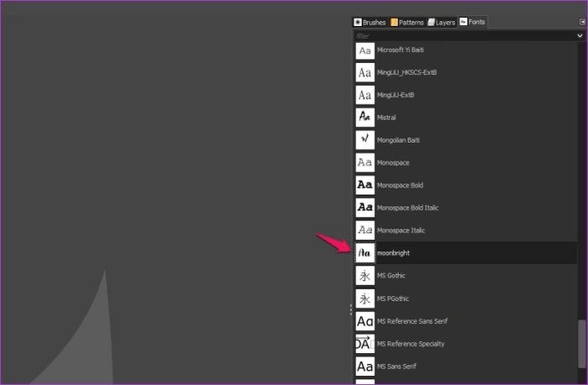
Task: Pick the Monospace Italic font preview
Action: pyautogui.click(x=365, y=230)
